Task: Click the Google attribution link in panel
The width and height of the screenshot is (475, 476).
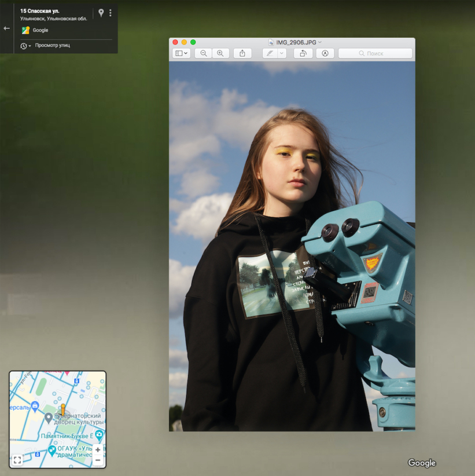Action: click(x=40, y=30)
